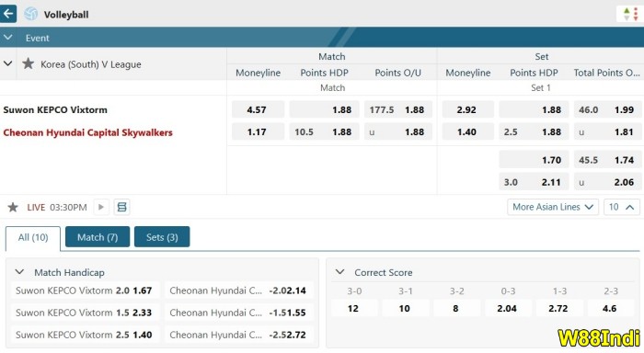Select under match points odds 1.88
This screenshot has height=353, width=644.
point(398,131)
